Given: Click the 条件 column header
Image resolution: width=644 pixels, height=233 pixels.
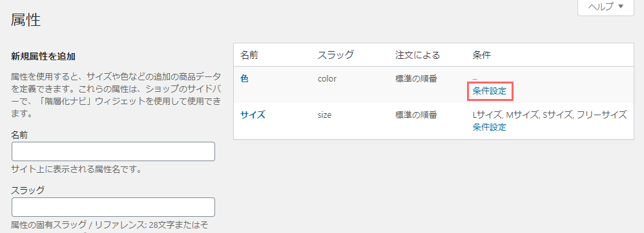Looking at the screenshot, I should (x=481, y=55).
